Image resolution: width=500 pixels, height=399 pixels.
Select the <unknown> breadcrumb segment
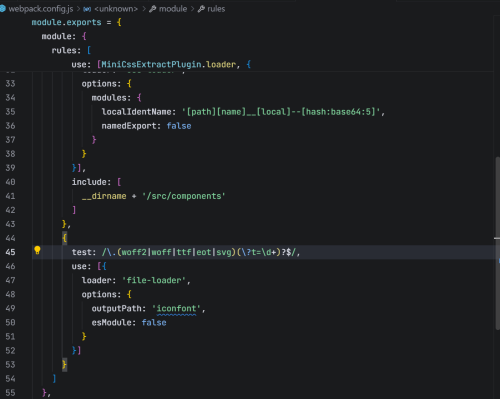[116, 9]
